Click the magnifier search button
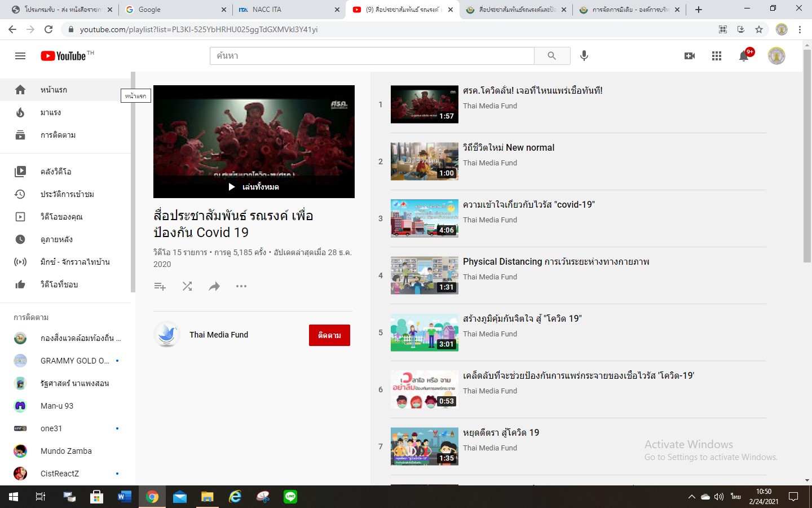The image size is (812, 508). pos(551,56)
